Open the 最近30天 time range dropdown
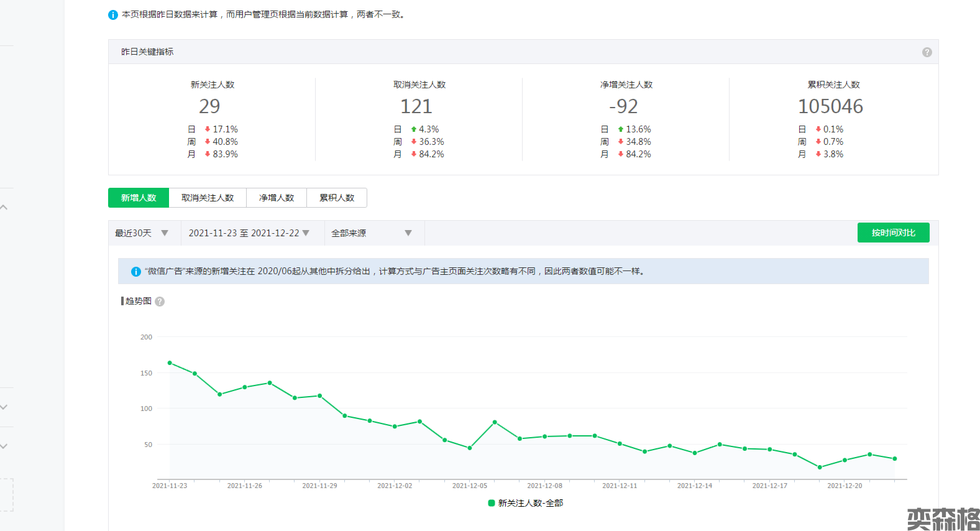The width and height of the screenshot is (980, 531). (x=142, y=233)
